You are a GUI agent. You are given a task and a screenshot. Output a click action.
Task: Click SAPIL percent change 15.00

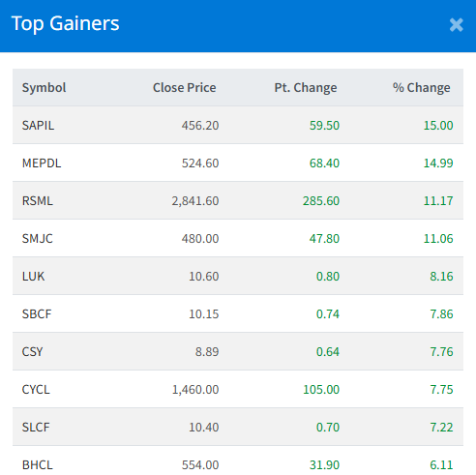438,126
